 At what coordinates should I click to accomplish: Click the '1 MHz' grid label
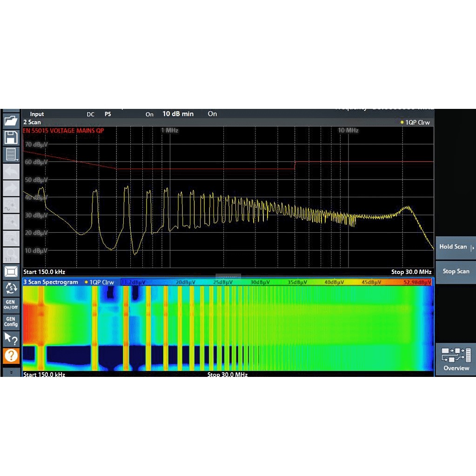tap(170, 131)
